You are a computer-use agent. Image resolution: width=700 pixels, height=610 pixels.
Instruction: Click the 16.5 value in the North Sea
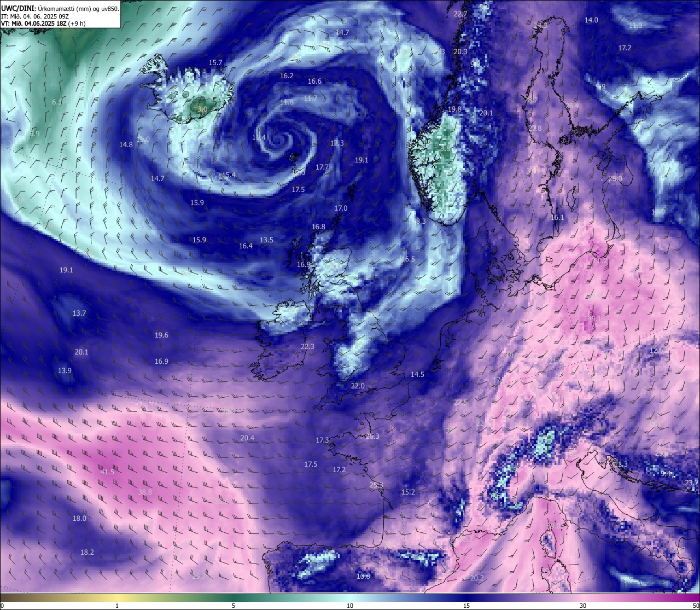pos(407,259)
